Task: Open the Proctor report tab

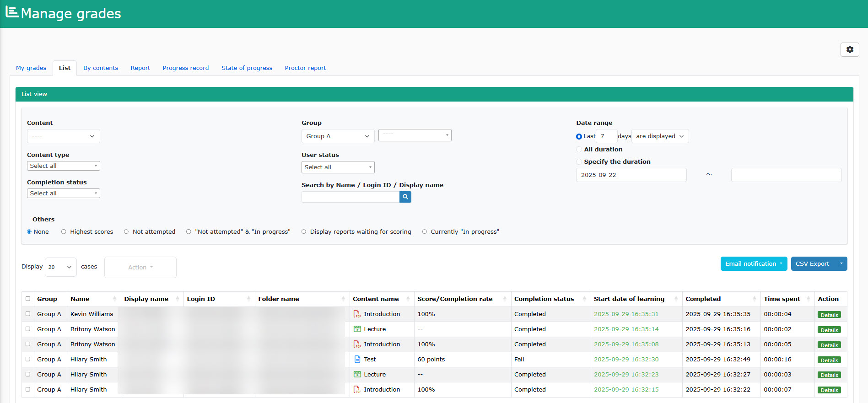Action: [305, 68]
